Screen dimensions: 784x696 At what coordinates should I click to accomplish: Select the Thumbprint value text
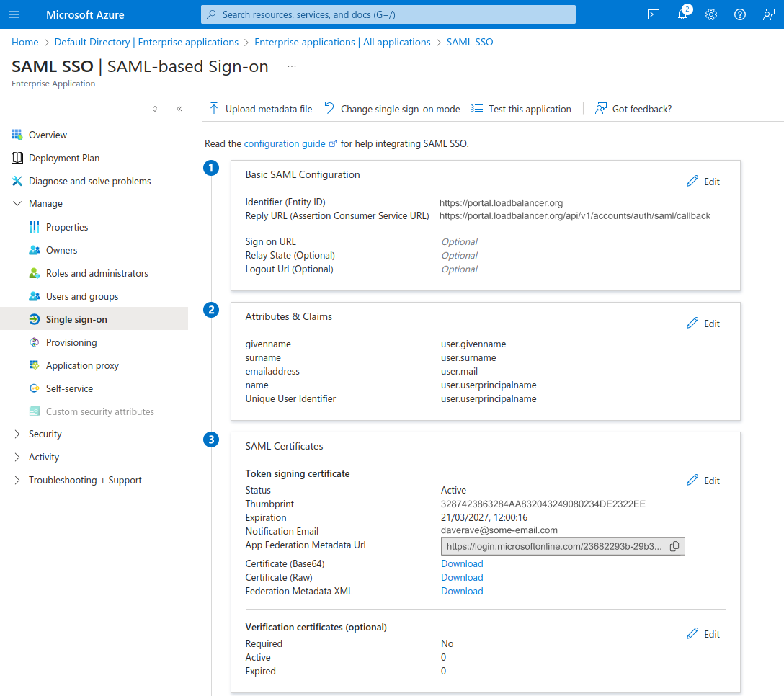point(543,504)
